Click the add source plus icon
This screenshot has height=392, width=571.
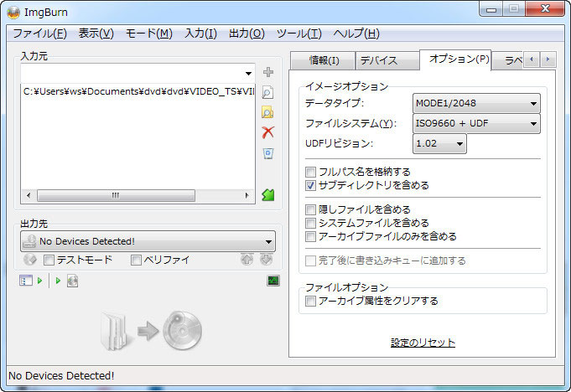268,72
